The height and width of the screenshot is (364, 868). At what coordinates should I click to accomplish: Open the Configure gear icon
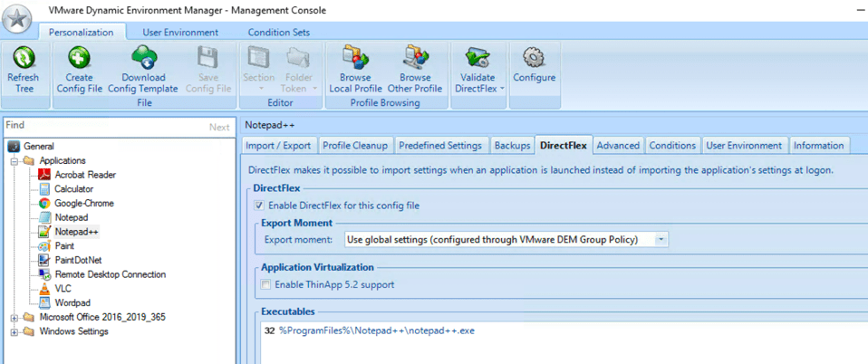coord(534,60)
